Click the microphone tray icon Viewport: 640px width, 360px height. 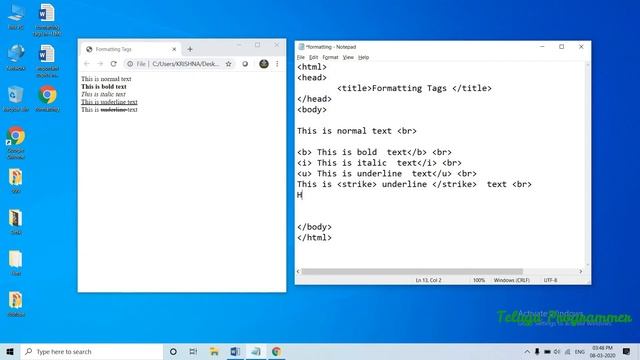point(537,351)
